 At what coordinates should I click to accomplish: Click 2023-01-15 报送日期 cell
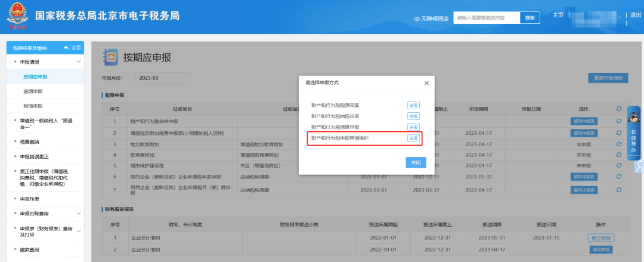(x=546, y=238)
